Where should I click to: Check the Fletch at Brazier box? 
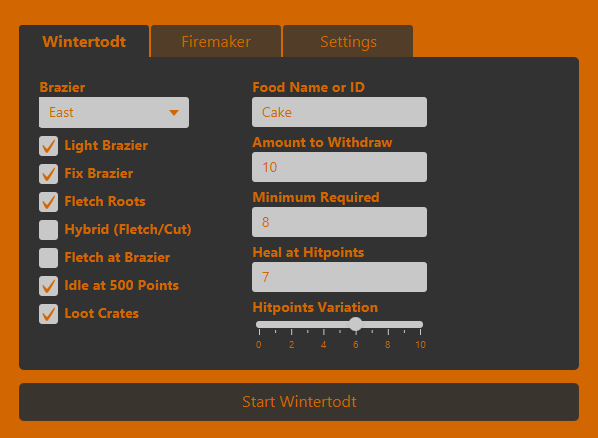(48, 258)
